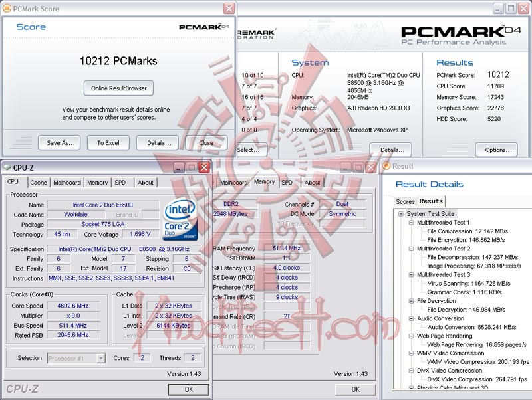Click the Core Speed 4602.6 MHz field
532x400 pixels.
pyautogui.click(x=73, y=306)
